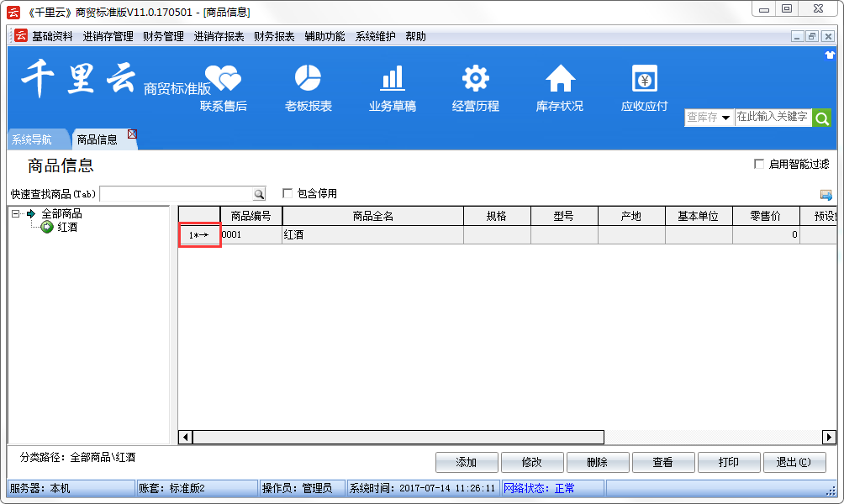
Task: Open 库存状况 house icon
Action: [x=560, y=79]
